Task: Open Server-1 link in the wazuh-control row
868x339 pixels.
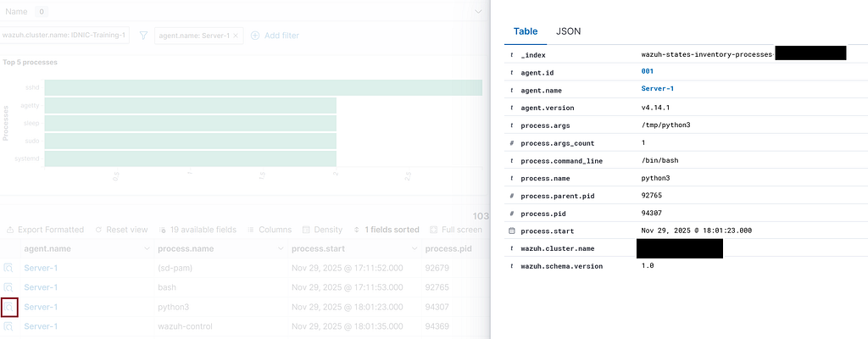Action: [x=41, y=326]
